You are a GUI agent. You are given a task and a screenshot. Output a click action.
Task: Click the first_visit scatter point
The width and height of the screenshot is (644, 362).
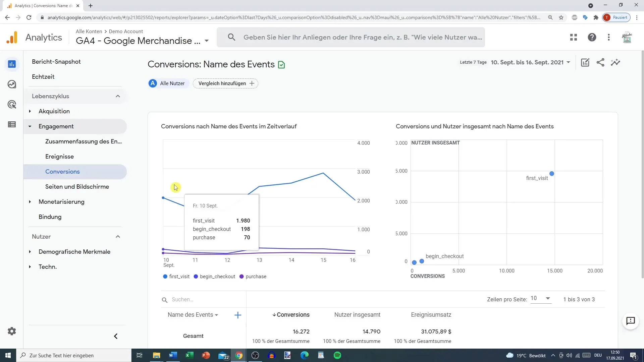(552, 174)
